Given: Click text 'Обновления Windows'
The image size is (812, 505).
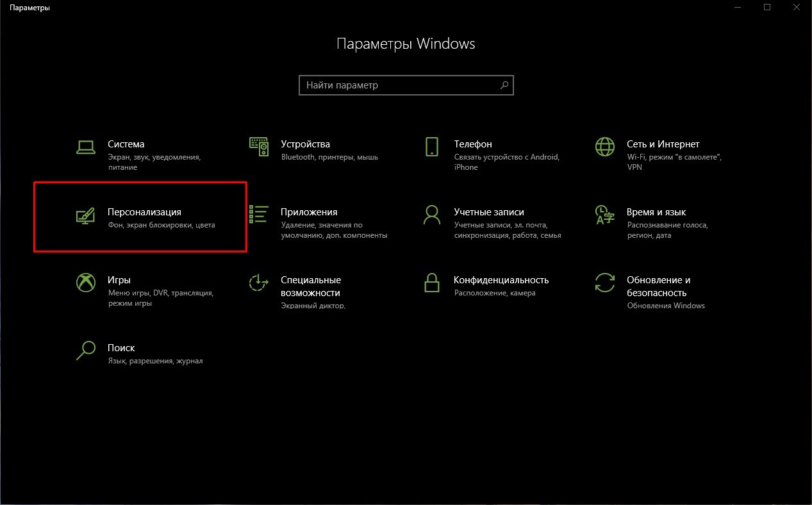Looking at the screenshot, I should [666, 306].
